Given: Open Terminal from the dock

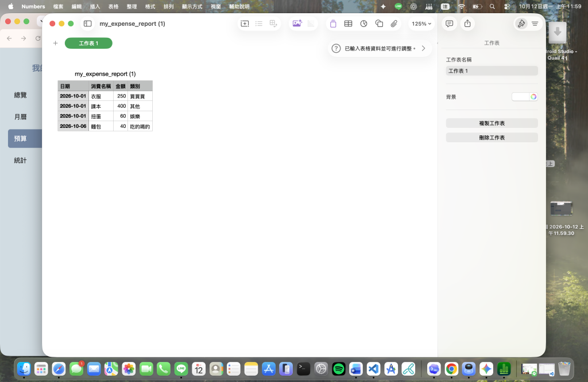Looking at the screenshot, I should (x=303, y=369).
